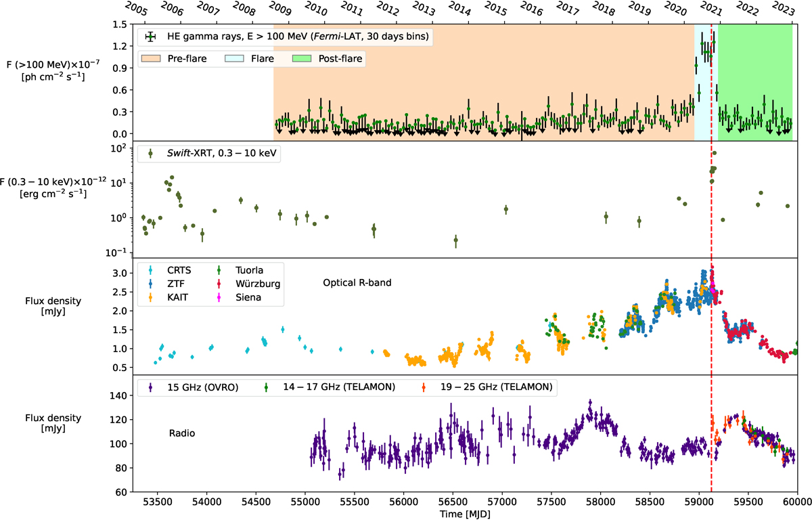Click the Fermi-LAT HE gamma rays legend marker

pyautogui.click(x=150, y=37)
